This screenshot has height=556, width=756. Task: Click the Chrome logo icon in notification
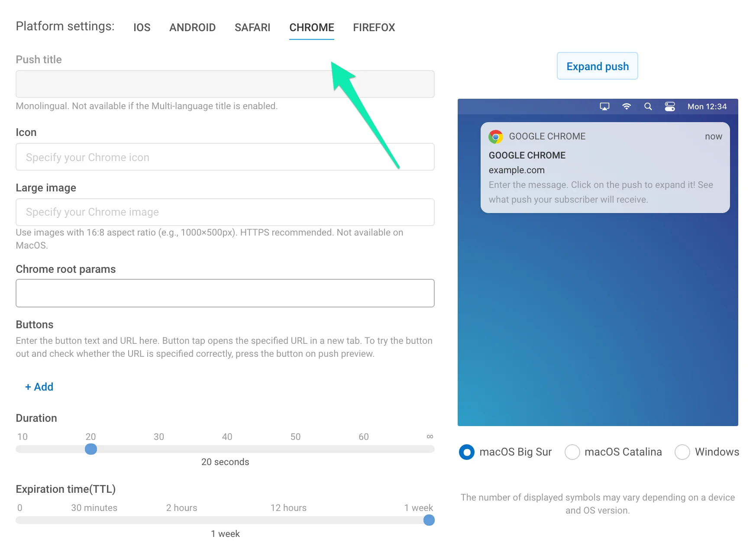495,137
